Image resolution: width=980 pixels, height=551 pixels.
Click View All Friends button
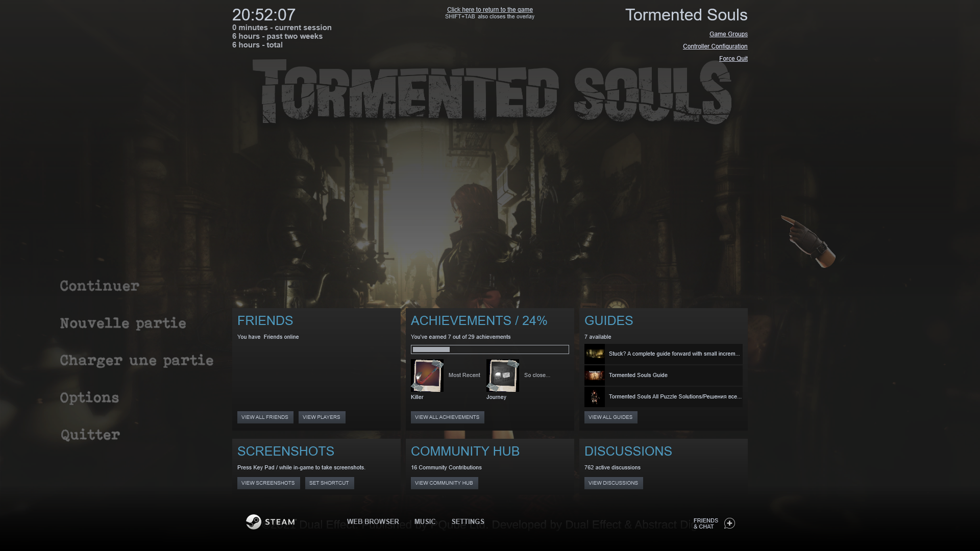265,417
